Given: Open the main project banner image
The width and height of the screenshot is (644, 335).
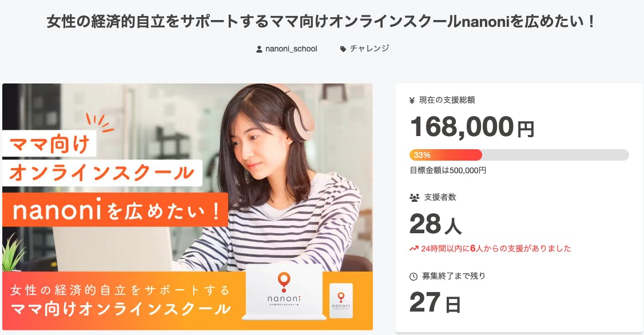Looking at the screenshot, I should [x=188, y=207].
